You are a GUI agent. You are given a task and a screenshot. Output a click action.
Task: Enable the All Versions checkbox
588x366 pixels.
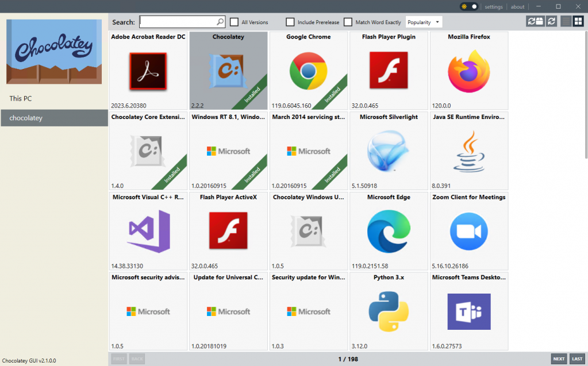tap(234, 22)
